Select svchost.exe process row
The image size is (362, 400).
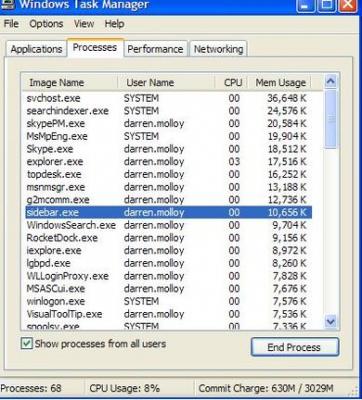tap(168, 98)
